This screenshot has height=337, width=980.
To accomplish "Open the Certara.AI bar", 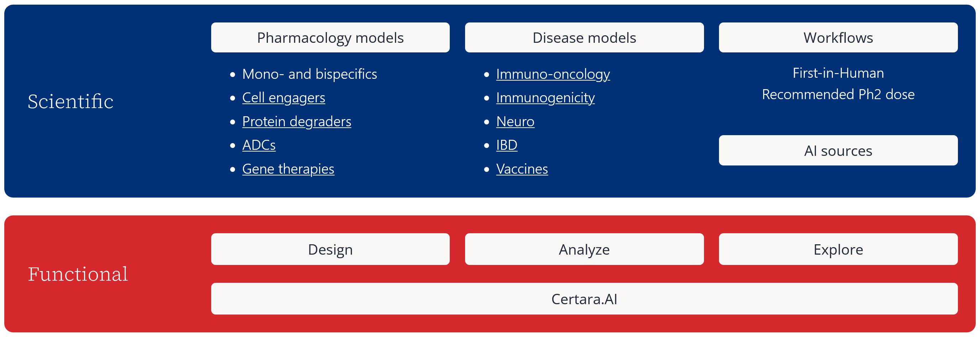I will (584, 299).
